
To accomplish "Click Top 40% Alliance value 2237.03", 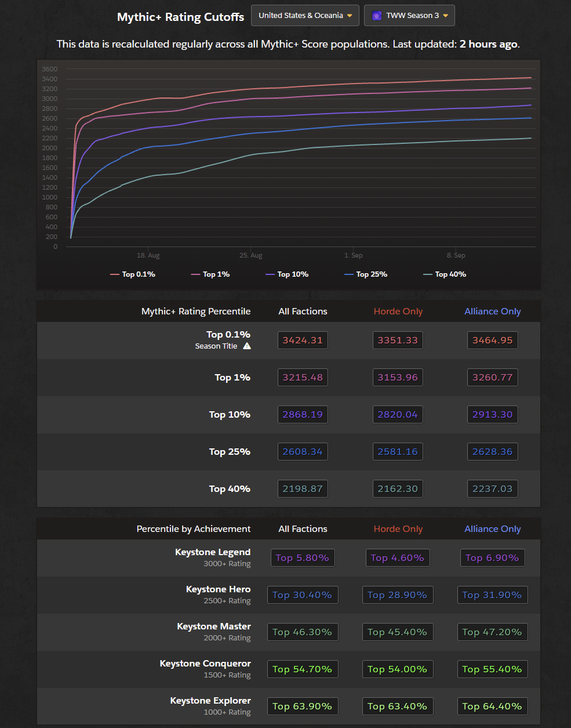I will click(493, 489).
